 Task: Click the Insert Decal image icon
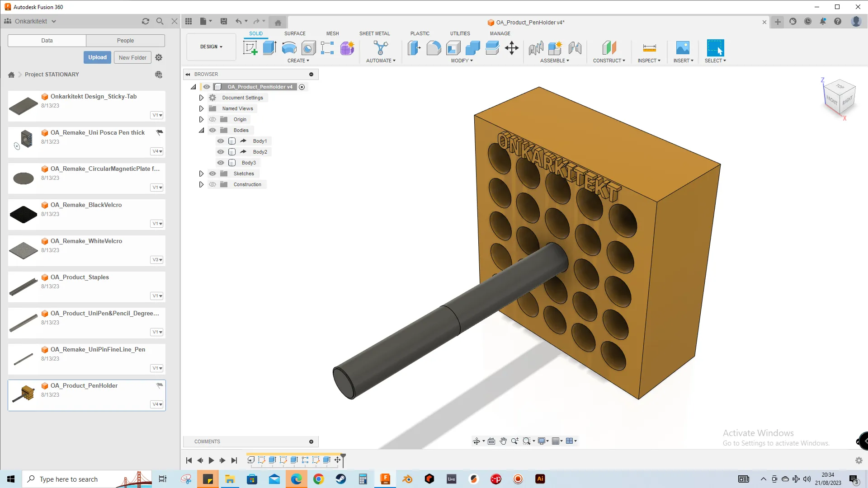pos(683,48)
